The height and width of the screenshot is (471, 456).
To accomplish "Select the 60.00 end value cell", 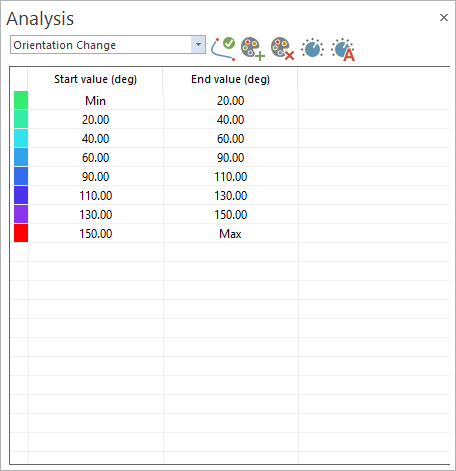I will click(x=231, y=138).
